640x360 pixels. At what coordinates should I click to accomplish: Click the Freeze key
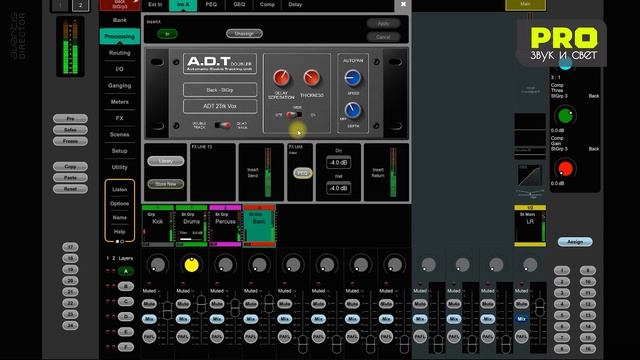point(70,141)
